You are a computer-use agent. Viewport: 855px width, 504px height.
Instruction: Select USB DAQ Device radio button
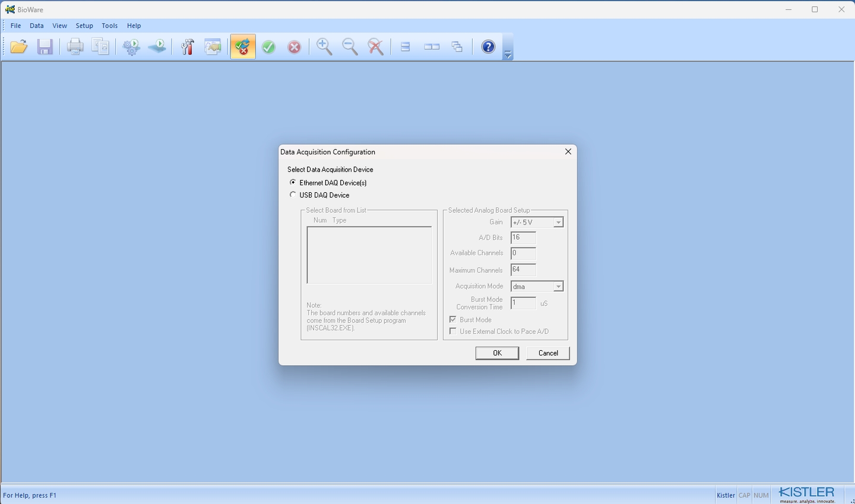coord(293,195)
